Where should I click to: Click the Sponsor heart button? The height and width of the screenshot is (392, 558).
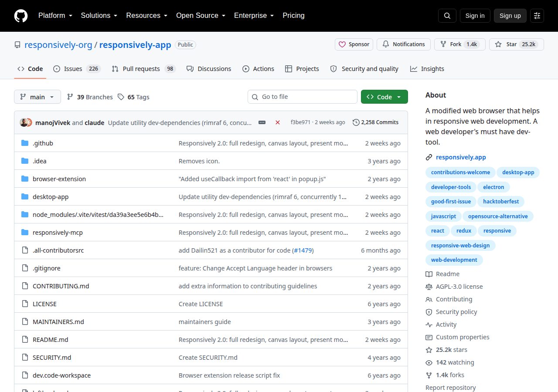[354, 44]
